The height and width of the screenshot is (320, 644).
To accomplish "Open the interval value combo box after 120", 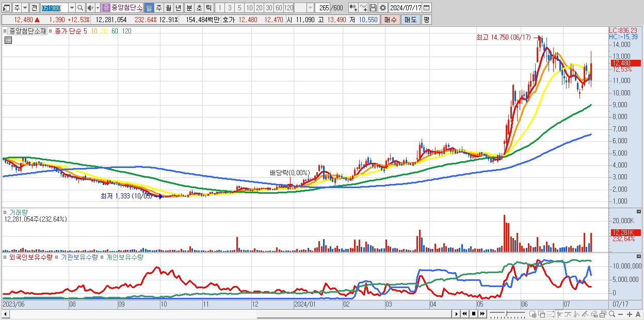I will coord(304,8).
